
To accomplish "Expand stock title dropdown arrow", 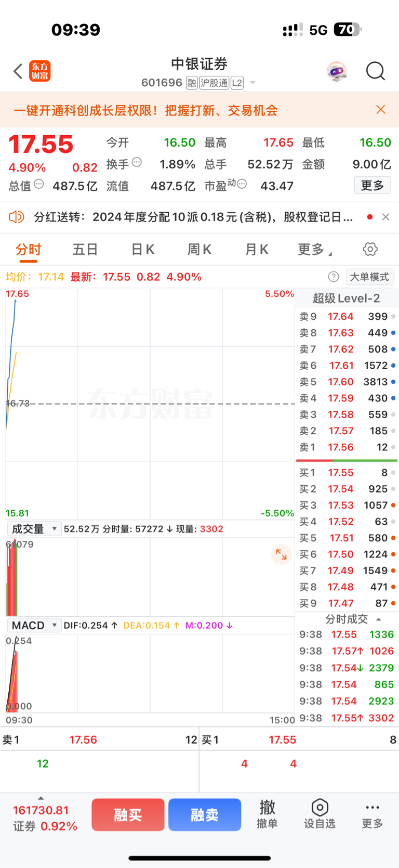I will coord(252,83).
